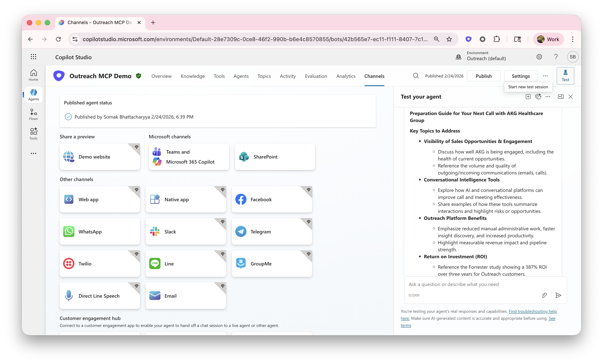The height and width of the screenshot is (364, 603).
Task: Click the attach file paperclip icon
Action: pyautogui.click(x=544, y=295)
